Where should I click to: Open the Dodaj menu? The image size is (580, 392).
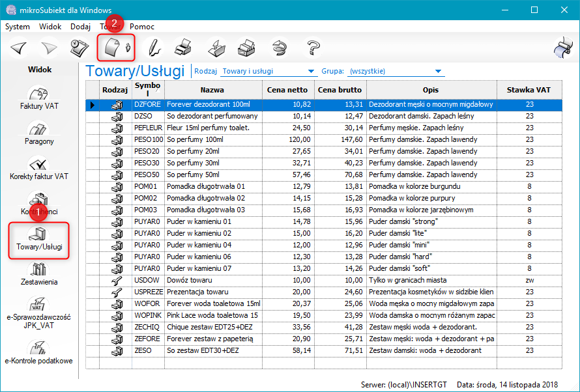point(80,27)
